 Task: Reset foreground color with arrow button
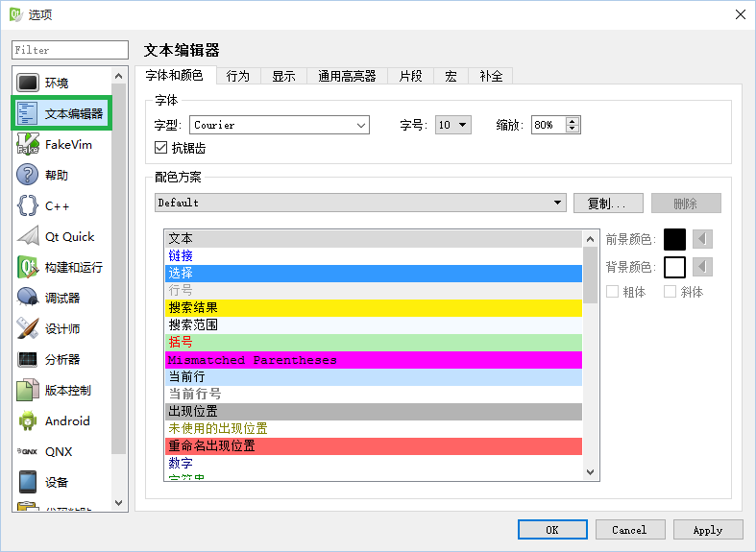(702, 239)
